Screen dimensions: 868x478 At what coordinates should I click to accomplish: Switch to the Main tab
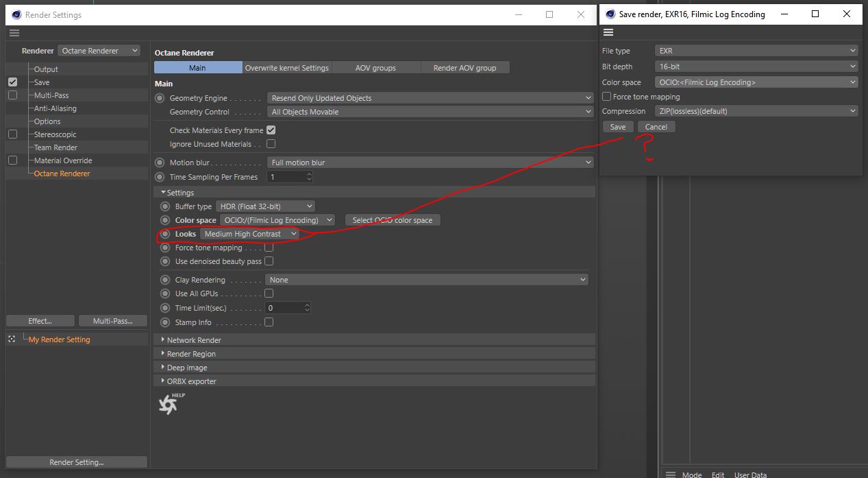[x=198, y=67]
